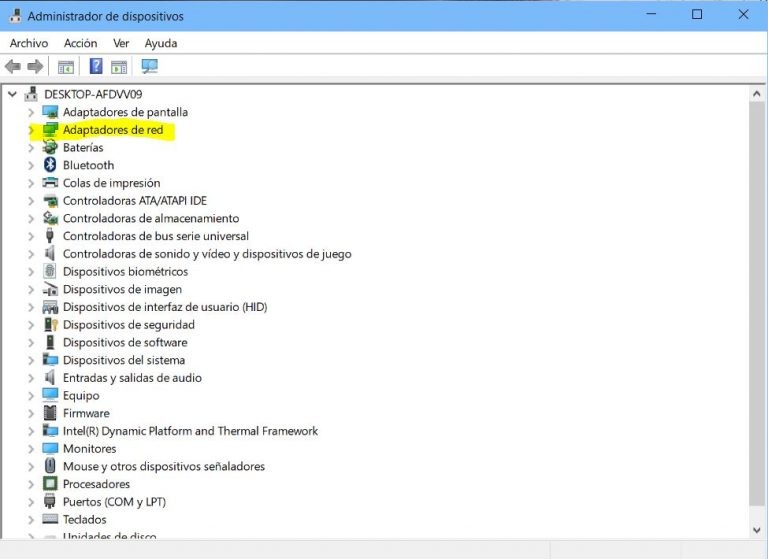Click the action pane toolbar icon
The image size is (768, 559).
coord(119,67)
